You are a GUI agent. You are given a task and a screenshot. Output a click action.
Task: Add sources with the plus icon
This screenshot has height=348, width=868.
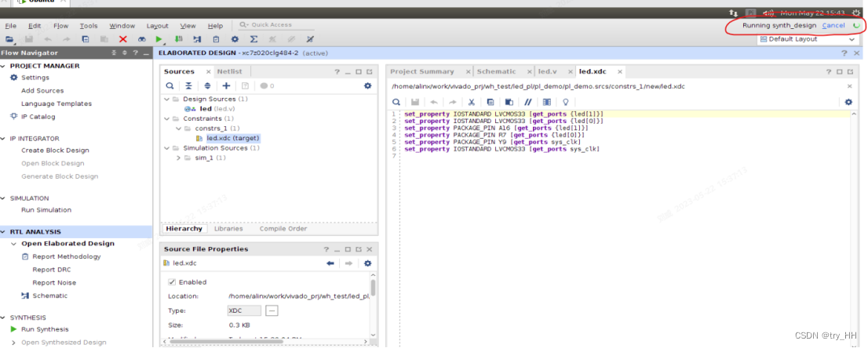coord(226,85)
